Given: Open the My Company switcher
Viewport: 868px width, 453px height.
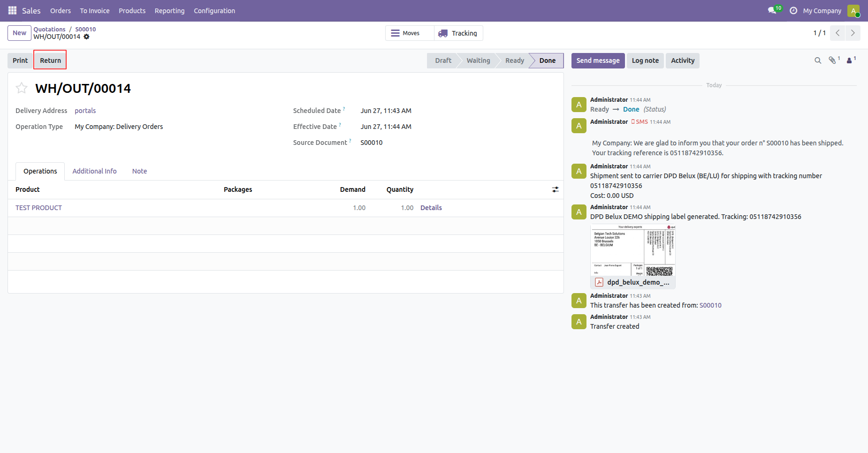Looking at the screenshot, I should tap(822, 10).
